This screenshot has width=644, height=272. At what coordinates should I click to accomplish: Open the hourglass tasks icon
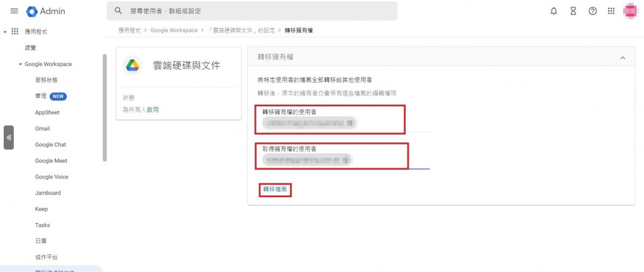[x=573, y=11]
